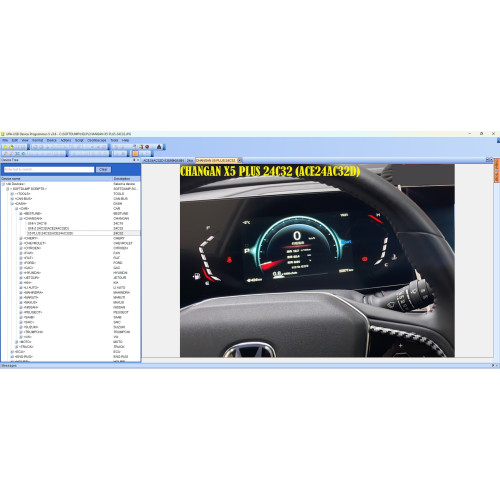
Task: Select the HYUNDAI tree item
Action: (32, 273)
